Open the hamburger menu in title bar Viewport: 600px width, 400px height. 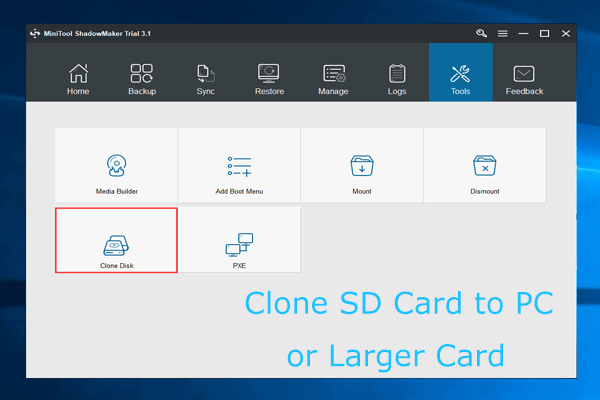(502, 34)
